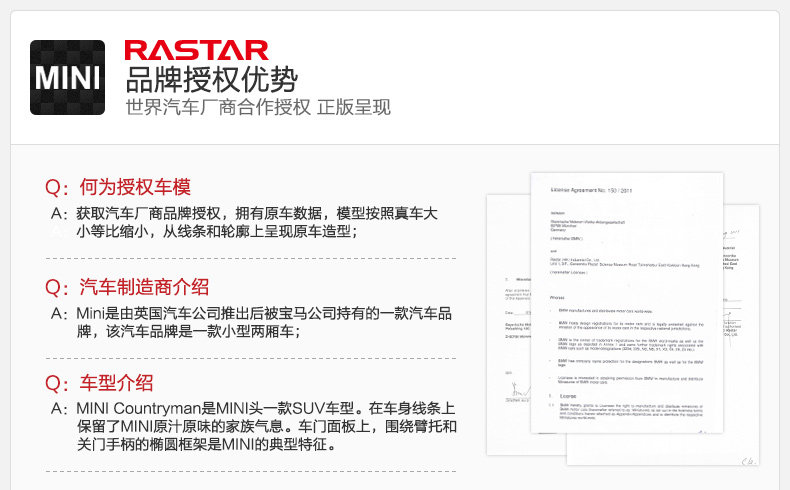This screenshot has height=490, width=790.
Task: Click the answer starting Mini是由英国汽车公司推出
Action: coord(264,313)
